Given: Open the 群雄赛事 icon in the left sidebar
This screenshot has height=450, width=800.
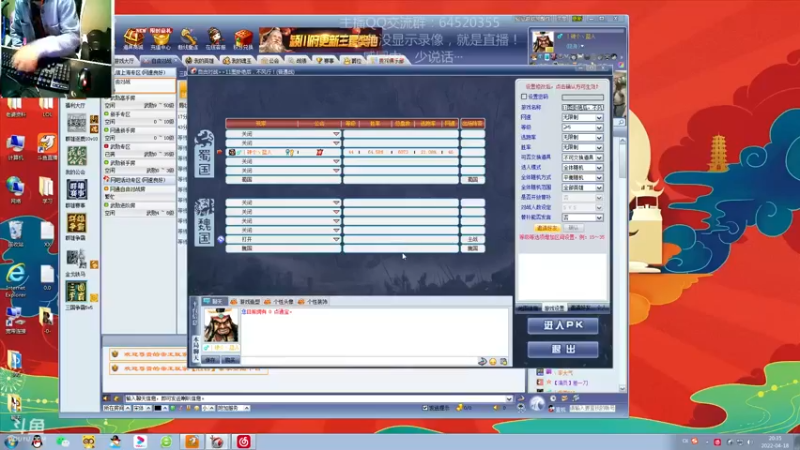Looking at the screenshot, I should click(77, 189).
